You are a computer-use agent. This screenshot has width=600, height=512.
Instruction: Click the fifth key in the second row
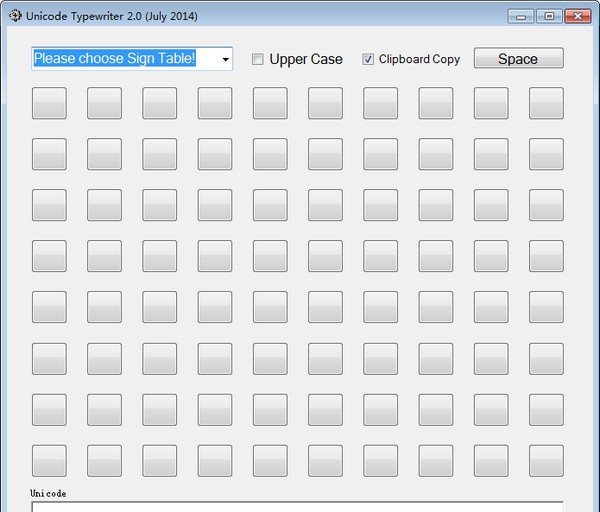click(x=270, y=154)
